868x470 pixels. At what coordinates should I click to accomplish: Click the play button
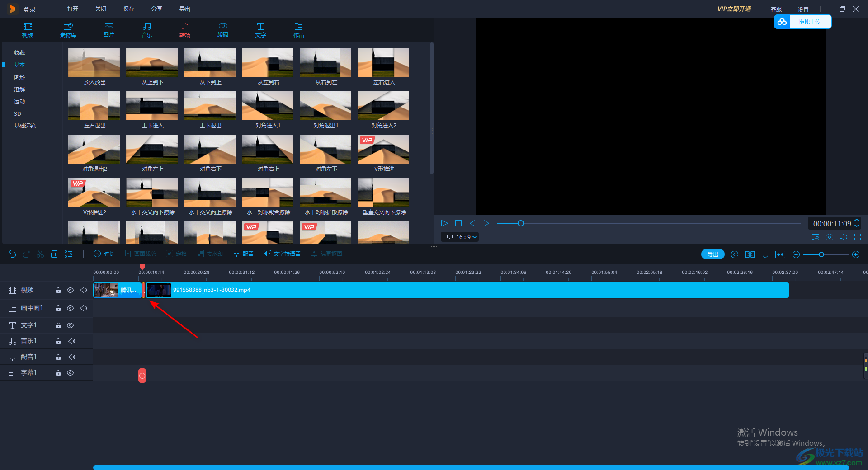click(444, 223)
